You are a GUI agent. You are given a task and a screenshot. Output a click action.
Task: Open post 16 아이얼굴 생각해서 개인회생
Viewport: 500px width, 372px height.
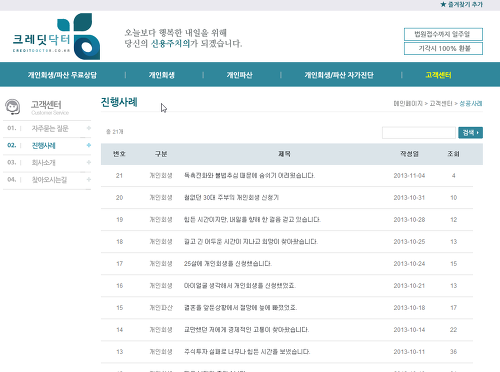[240, 286]
